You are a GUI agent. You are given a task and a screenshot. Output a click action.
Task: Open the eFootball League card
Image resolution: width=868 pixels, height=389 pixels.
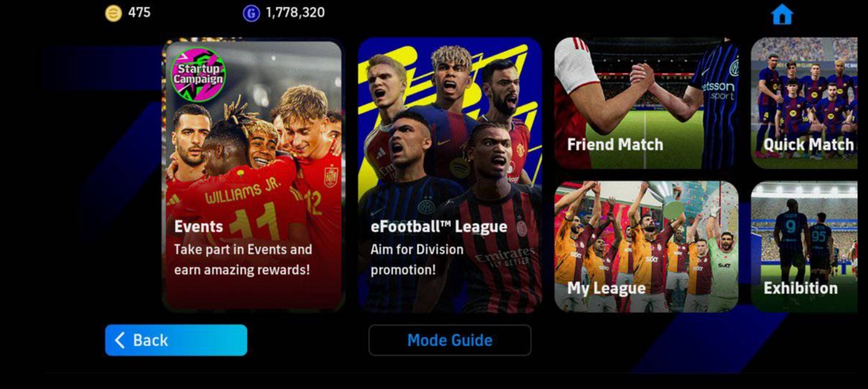tap(450, 175)
